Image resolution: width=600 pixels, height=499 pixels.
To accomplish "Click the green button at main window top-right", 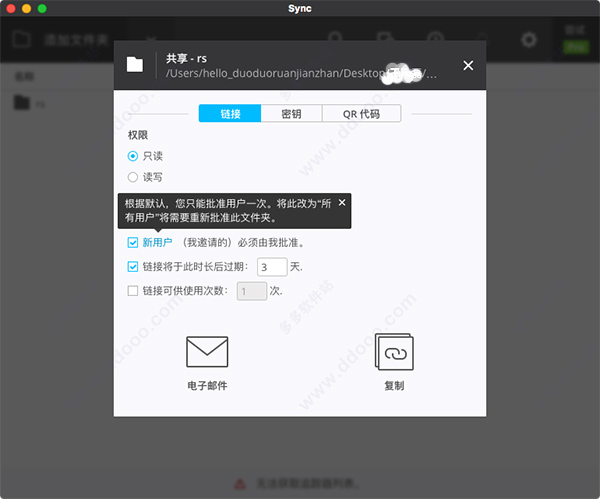I will pos(576,47).
